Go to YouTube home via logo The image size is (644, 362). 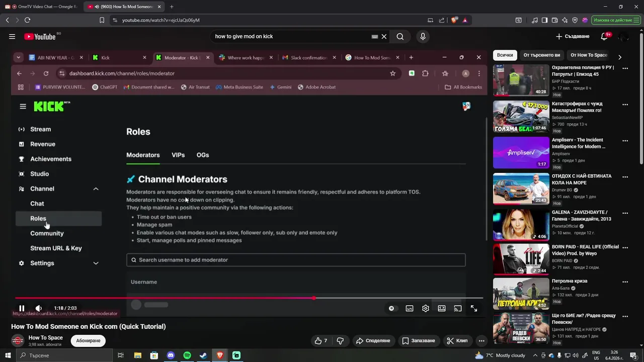[40, 36]
